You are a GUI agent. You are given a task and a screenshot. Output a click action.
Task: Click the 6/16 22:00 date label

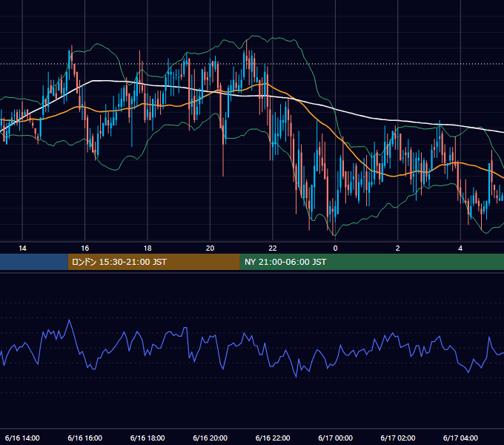(x=273, y=438)
